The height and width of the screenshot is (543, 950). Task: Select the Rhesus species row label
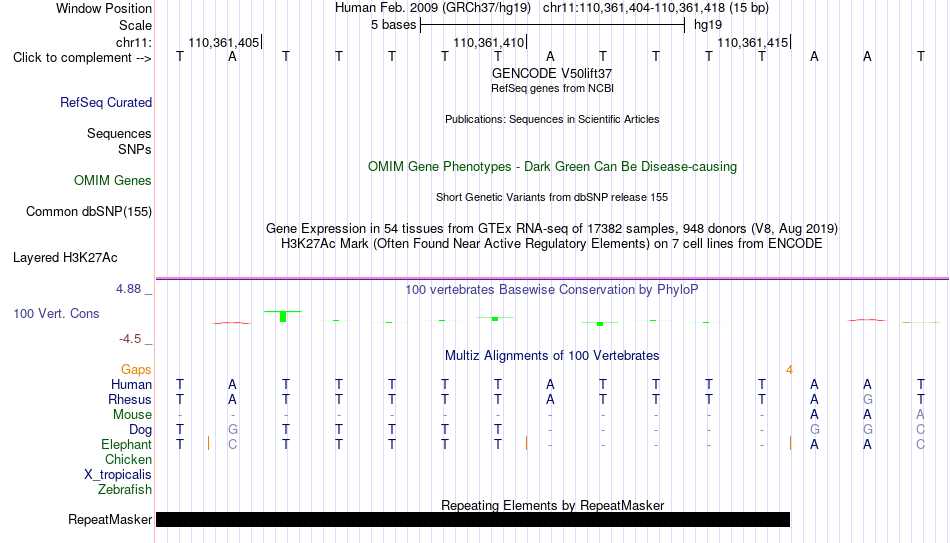pyautogui.click(x=130, y=400)
